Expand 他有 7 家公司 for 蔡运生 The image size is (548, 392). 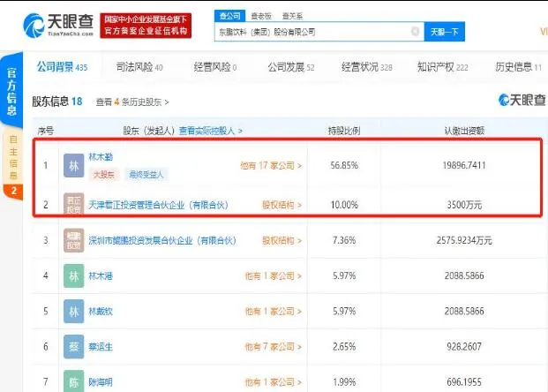tap(273, 347)
